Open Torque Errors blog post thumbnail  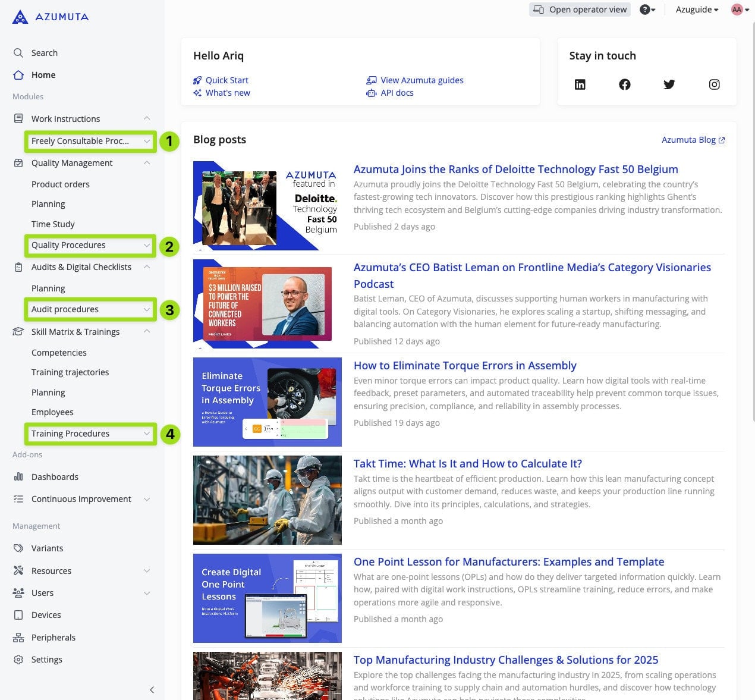[267, 402]
